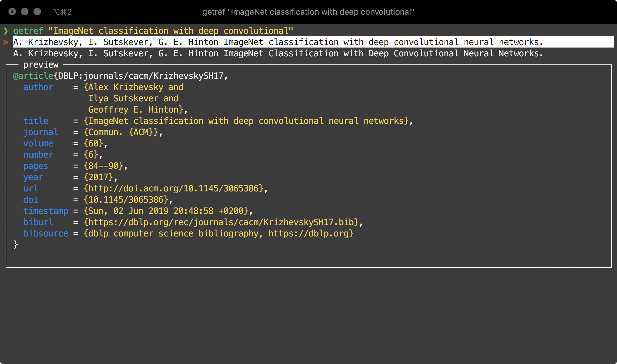Click the option-command-2 shortcut indicator
The image size is (617, 364).
coord(62,12)
